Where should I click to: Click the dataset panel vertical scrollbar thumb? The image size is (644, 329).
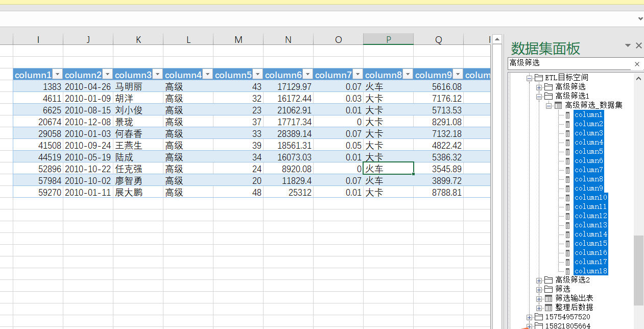(638, 270)
